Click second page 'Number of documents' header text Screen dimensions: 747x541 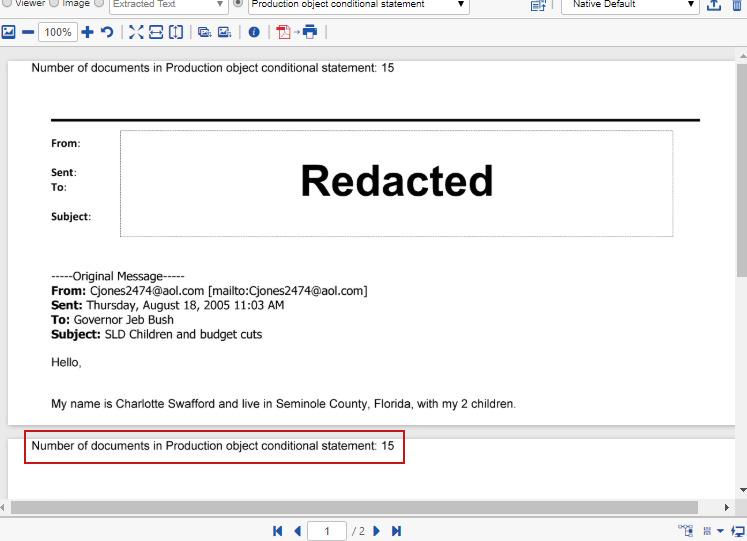point(212,446)
